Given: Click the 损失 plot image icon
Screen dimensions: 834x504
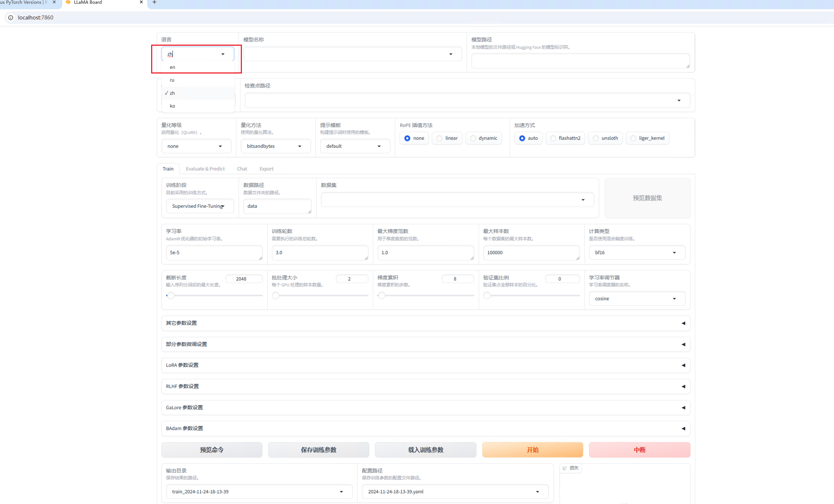Looking at the screenshot, I should click(x=565, y=468).
